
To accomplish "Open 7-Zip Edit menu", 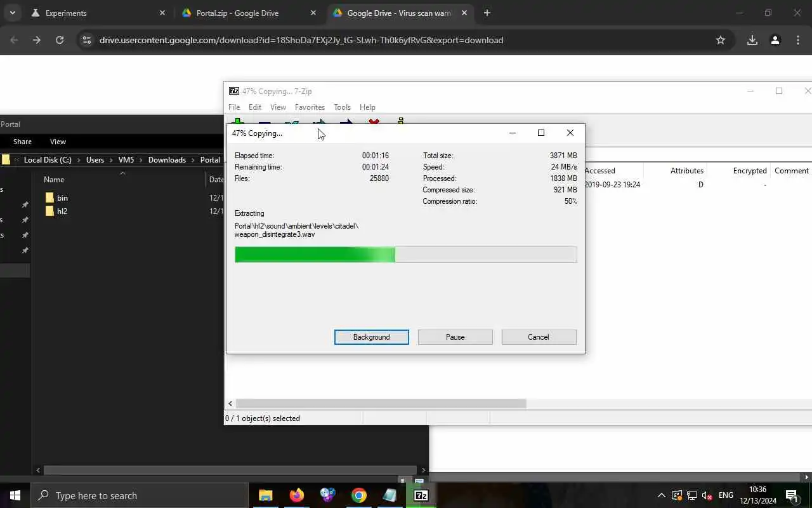I will [255, 107].
